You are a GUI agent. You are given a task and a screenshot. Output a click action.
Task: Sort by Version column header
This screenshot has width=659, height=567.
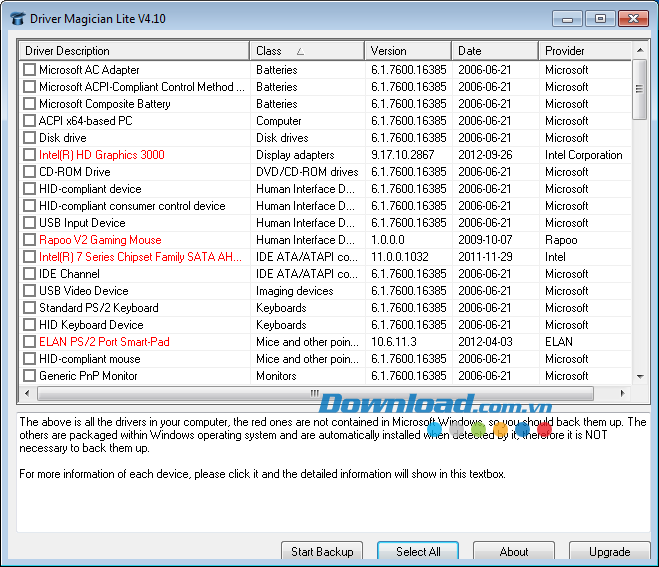pyautogui.click(x=409, y=51)
